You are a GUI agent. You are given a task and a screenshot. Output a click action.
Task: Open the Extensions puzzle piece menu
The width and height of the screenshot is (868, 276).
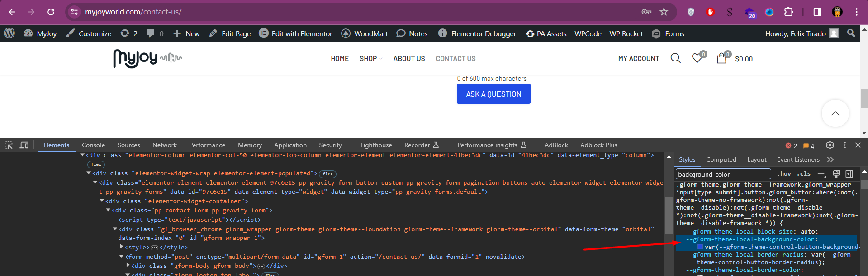tap(789, 12)
